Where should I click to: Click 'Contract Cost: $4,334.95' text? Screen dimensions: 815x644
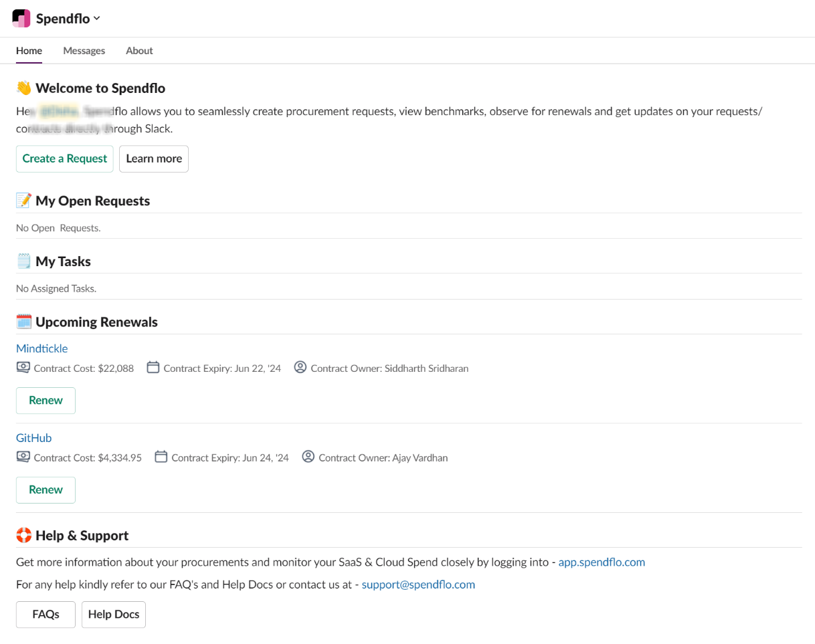click(88, 457)
